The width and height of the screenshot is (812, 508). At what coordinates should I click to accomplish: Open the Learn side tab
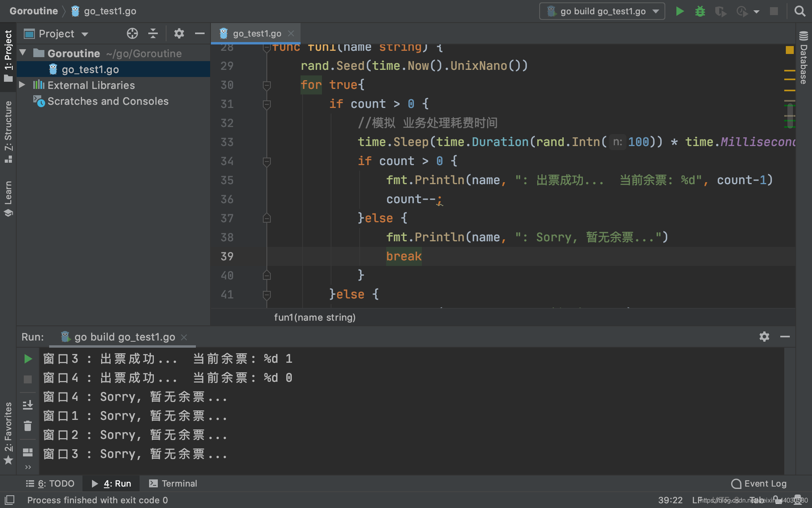pyautogui.click(x=8, y=198)
